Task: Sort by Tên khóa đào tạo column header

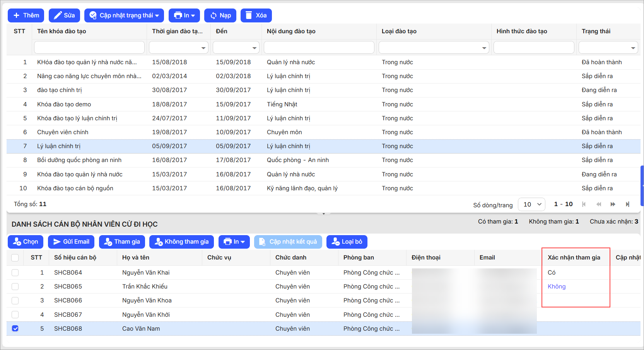Action: tap(61, 31)
